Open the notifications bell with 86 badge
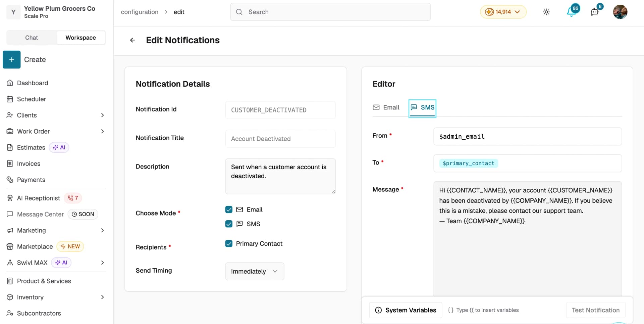644x324 pixels. pos(572,12)
